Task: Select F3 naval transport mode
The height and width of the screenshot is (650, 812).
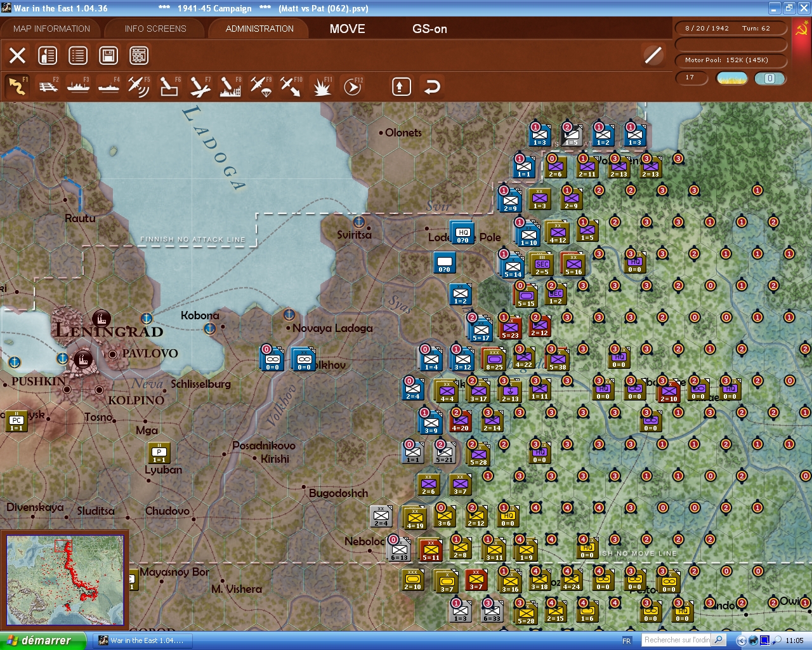Action: pos(79,86)
